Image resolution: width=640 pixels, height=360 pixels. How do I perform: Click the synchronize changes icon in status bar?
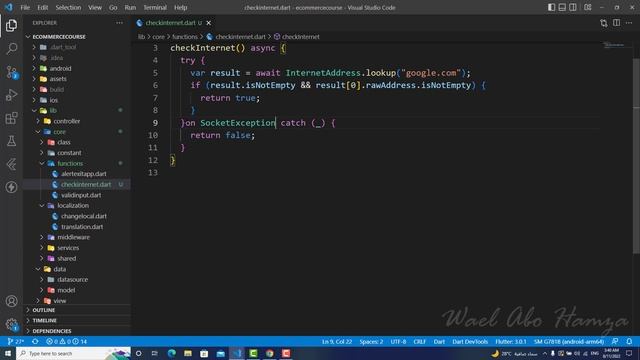click(x=35, y=341)
